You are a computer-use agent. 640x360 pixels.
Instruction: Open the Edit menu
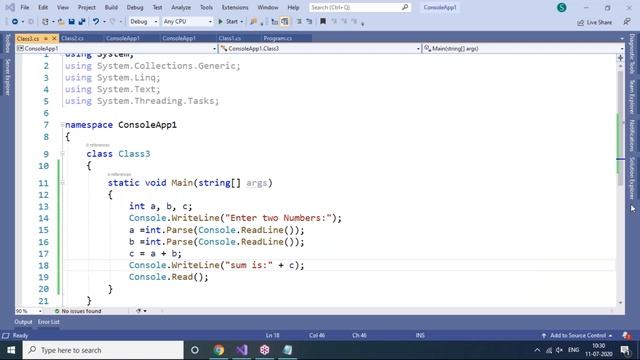43,7
